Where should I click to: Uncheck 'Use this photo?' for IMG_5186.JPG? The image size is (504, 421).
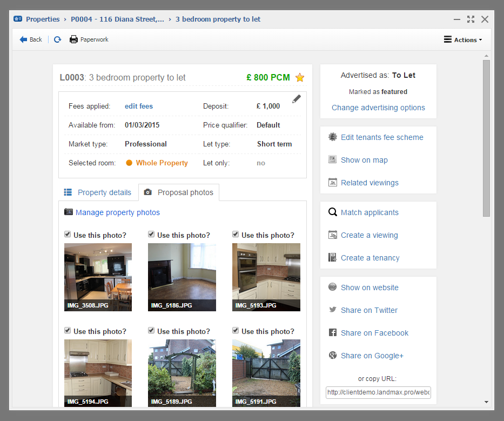[151, 235]
